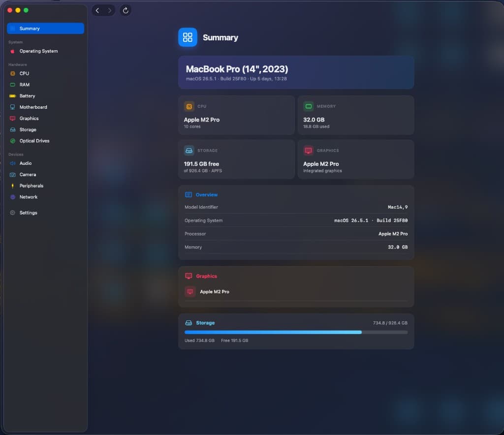
Task: Refresh data with the reload icon
Action: pyautogui.click(x=126, y=10)
